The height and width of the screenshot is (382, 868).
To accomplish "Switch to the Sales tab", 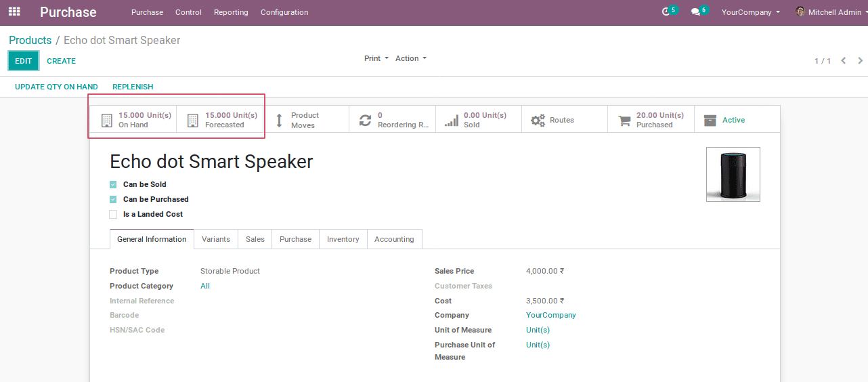I will tap(255, 239).
